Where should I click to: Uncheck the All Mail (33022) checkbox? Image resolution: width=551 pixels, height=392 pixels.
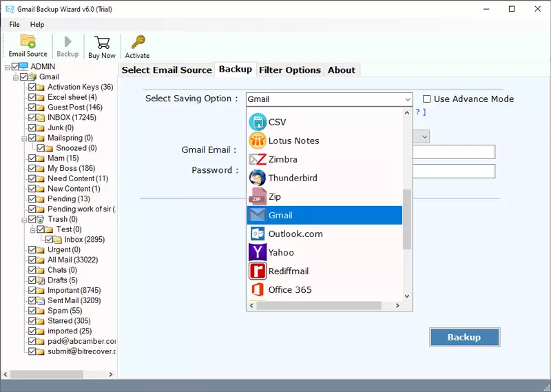[x=32, y=260]
